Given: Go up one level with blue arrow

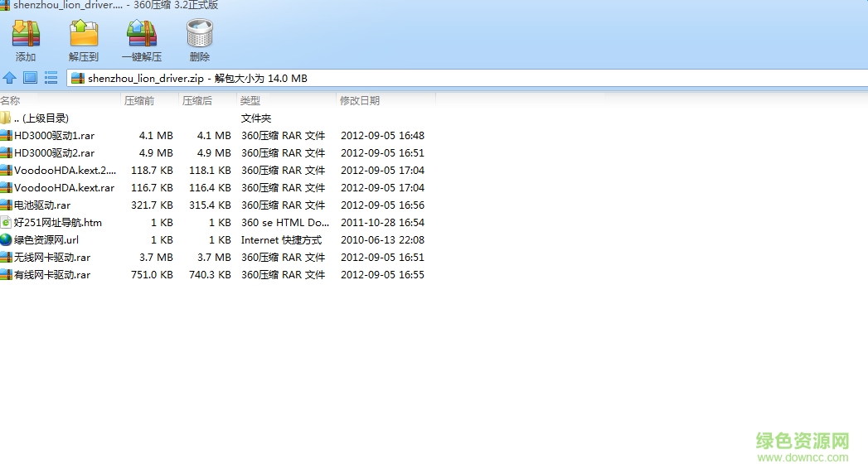Looking at the screenshot, I should click(9, 78).
